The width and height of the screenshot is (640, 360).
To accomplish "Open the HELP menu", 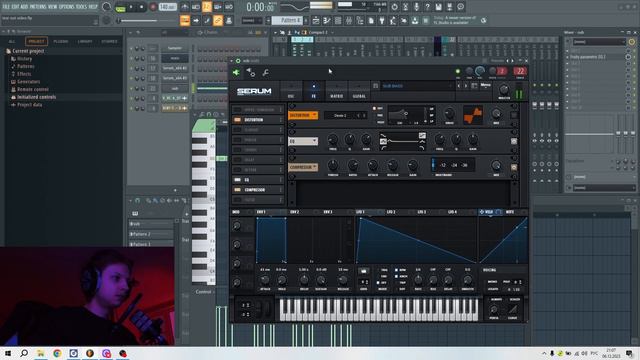I will coord(93,7).
